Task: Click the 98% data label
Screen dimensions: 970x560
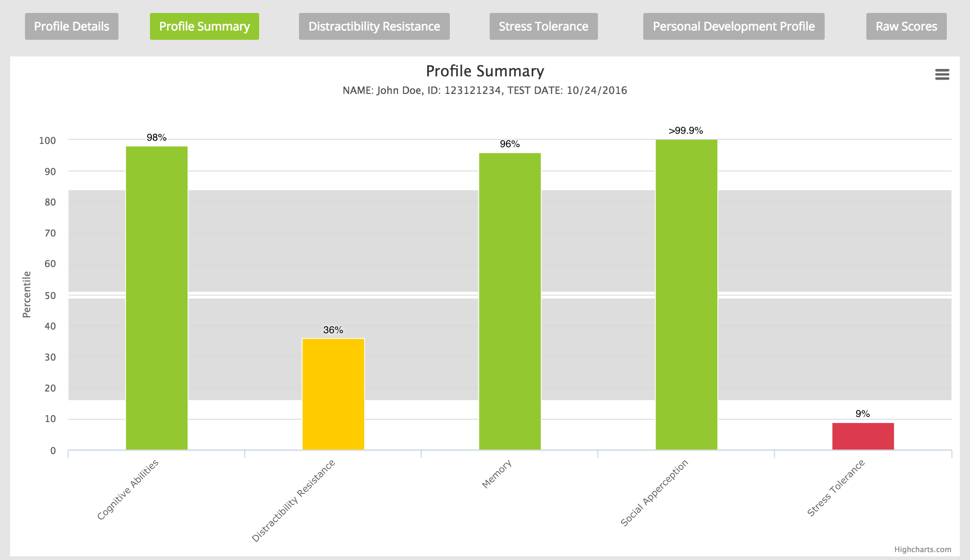Action: (156, 137)
